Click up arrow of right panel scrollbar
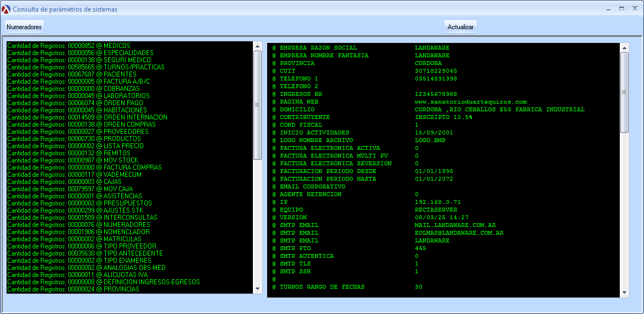The image size is (644, 314). point(624,47)
